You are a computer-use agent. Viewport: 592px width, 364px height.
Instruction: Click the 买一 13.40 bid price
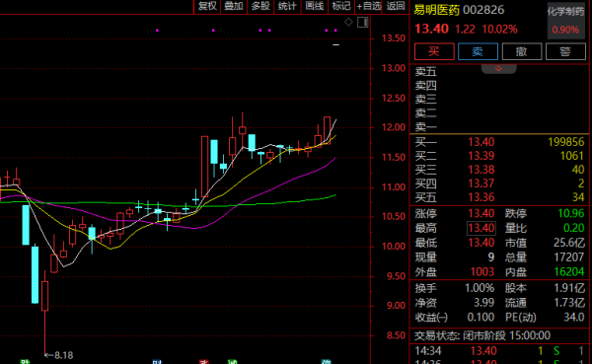click(x=481, y=142)
